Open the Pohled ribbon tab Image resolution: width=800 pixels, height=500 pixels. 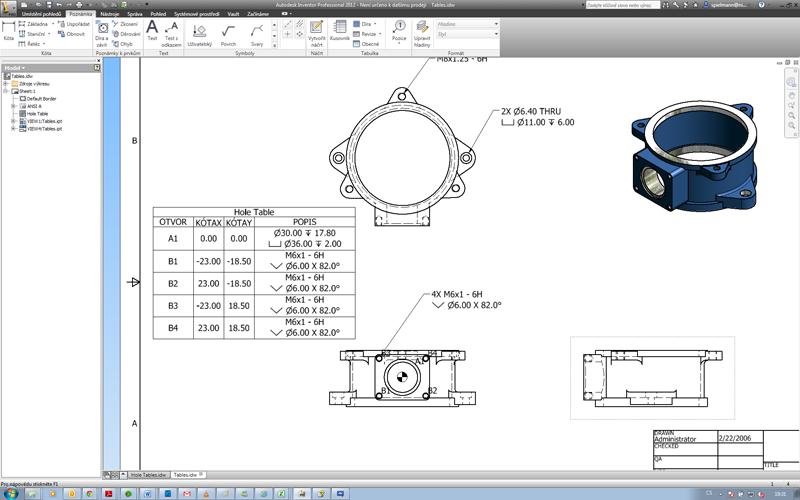point(158,14)
